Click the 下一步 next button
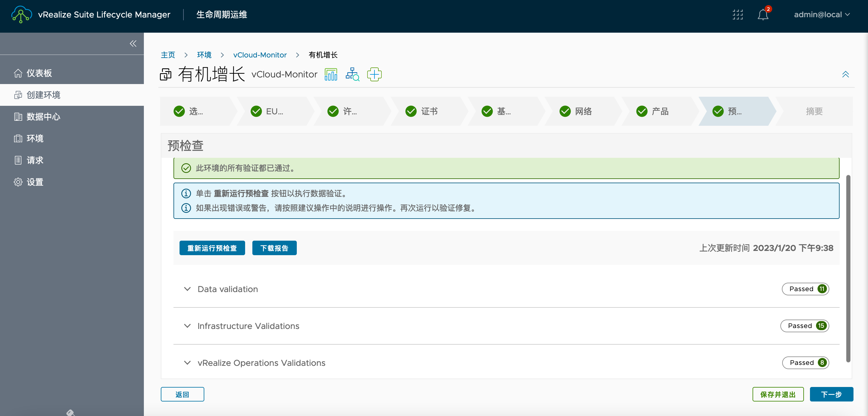 coord(831,395)
